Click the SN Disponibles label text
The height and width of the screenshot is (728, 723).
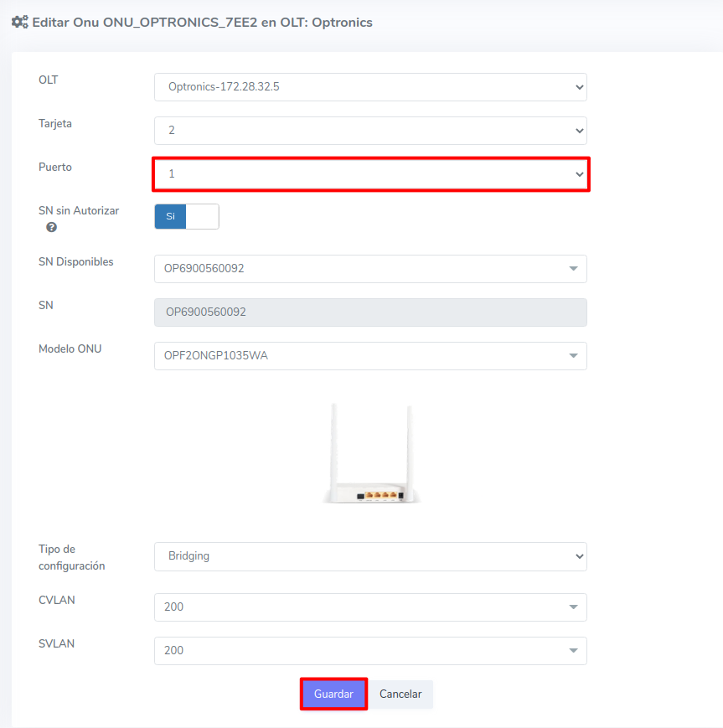[x=76, y=261]
